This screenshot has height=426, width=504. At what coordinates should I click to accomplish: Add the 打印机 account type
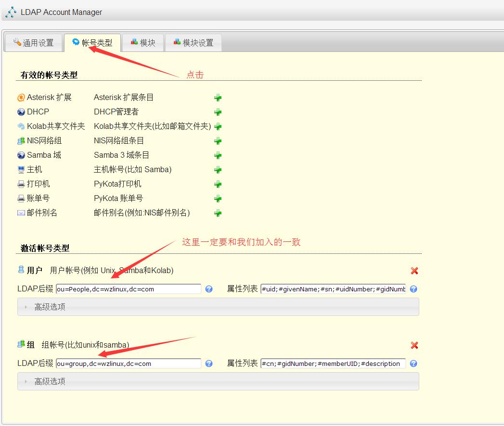pyautogui.click(x=218, y=184)
